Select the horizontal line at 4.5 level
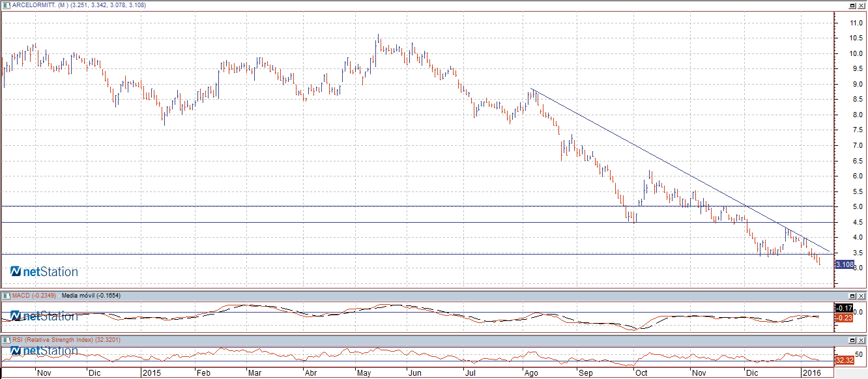868x379 pixels. pos(417,223)
